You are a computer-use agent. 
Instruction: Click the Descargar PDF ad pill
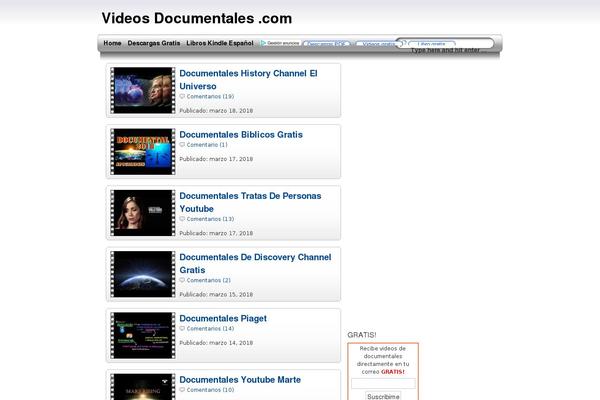326,44
